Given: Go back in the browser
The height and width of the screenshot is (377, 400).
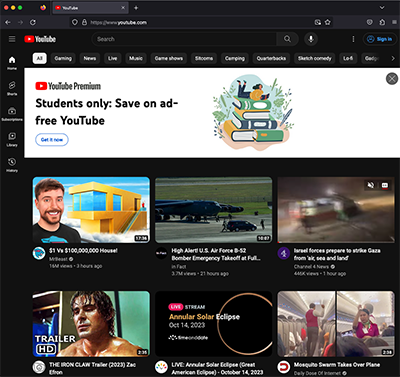Looking at the screenshot, I should point(8,22).
